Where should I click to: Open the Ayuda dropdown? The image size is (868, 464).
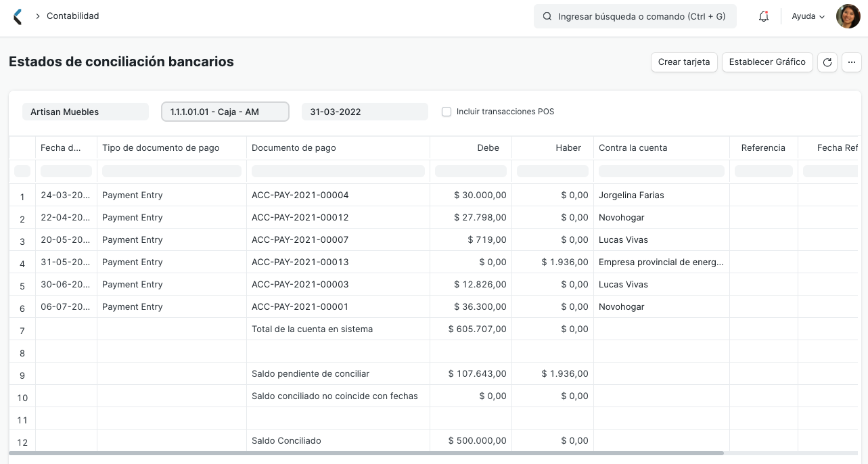[808, 16]
